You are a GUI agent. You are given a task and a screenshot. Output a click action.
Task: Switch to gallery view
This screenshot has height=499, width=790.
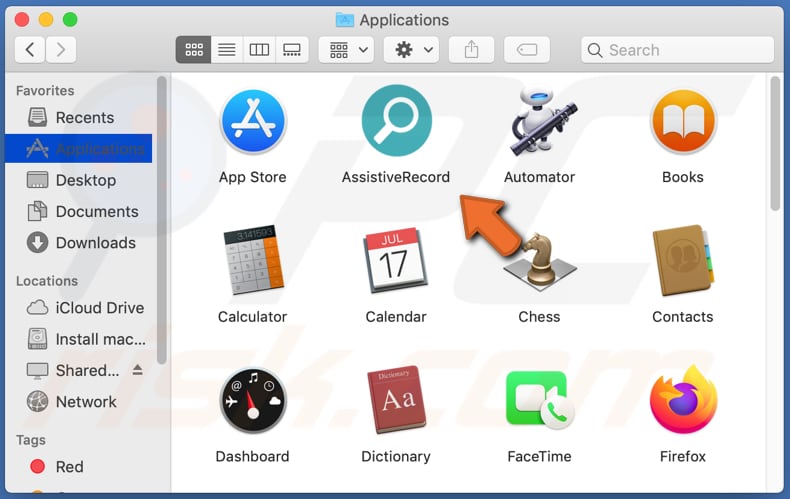[x=292, y=49]
